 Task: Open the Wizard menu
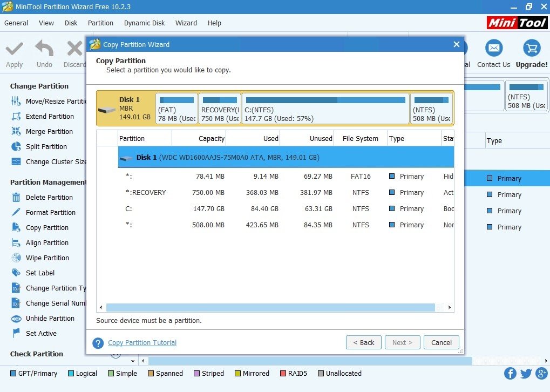tap(186, 23)
